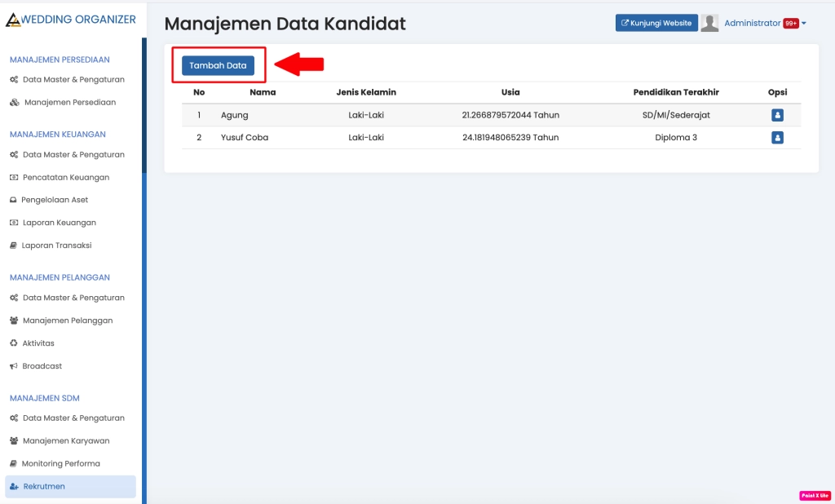Viewport: 835px width, 504px height.
Task: Open Kunjungi Website link button
Action: 656,23
